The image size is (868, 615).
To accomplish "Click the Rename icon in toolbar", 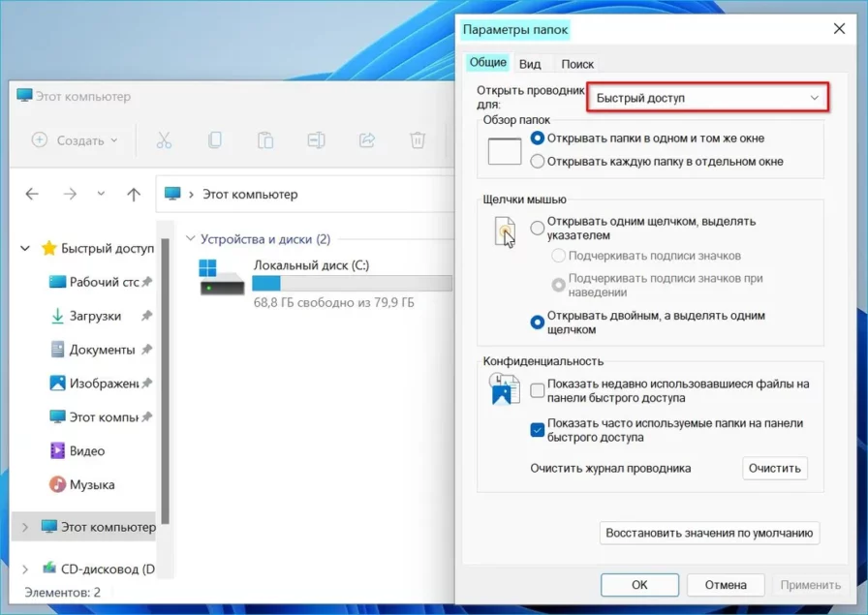I will click(x=316, y=140).
